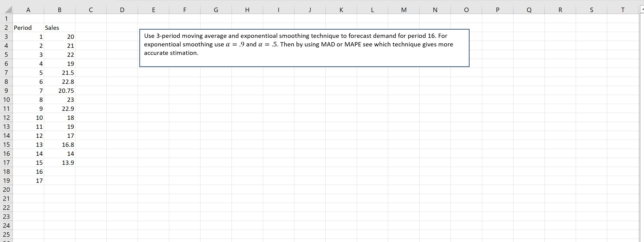
Task: Select the row 5 header
Action: click(x=6, y=54)
